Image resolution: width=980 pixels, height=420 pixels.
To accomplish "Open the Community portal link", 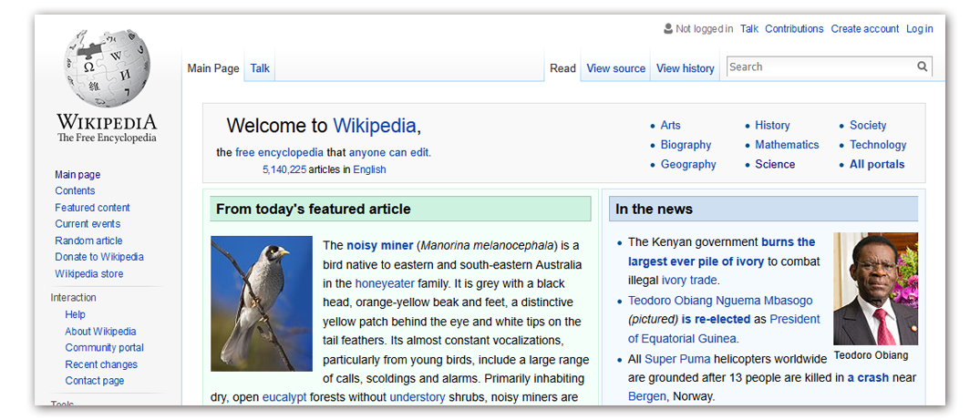I will click(104, 347).
